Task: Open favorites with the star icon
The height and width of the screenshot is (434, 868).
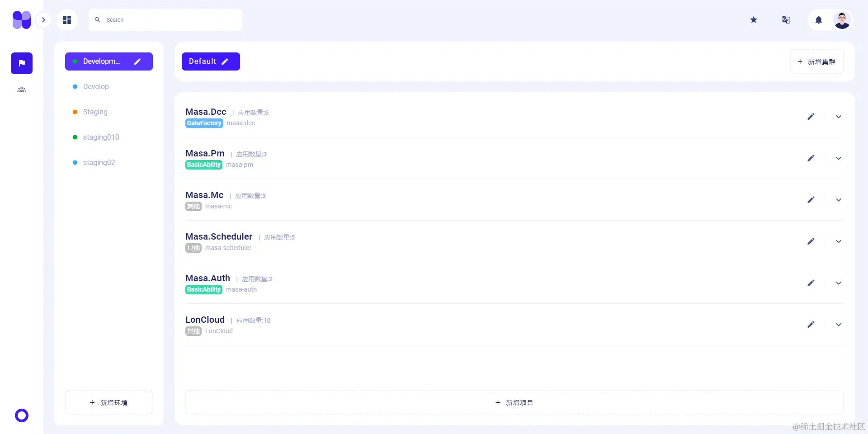Action: click(754, 20)
